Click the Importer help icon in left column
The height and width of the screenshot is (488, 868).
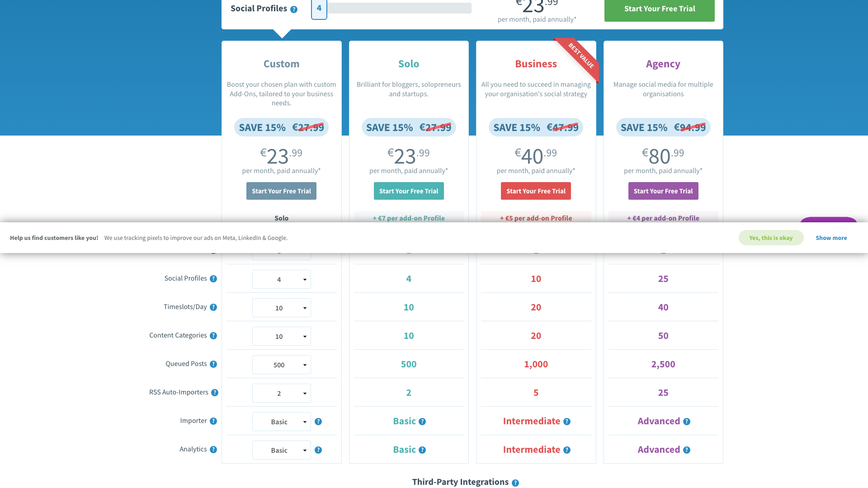point(213,421)
